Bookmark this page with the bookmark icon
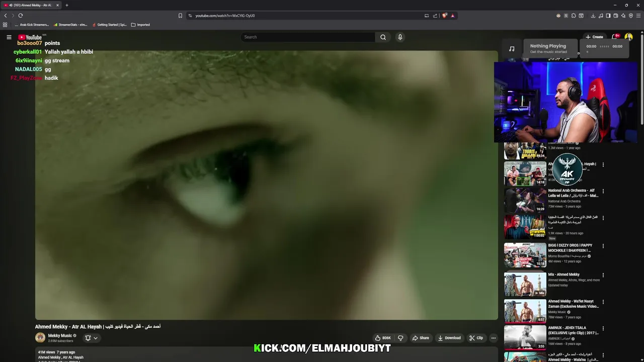The width and height of the screenshot is (644, 362). pyautogui.click(x=180, y=16)
